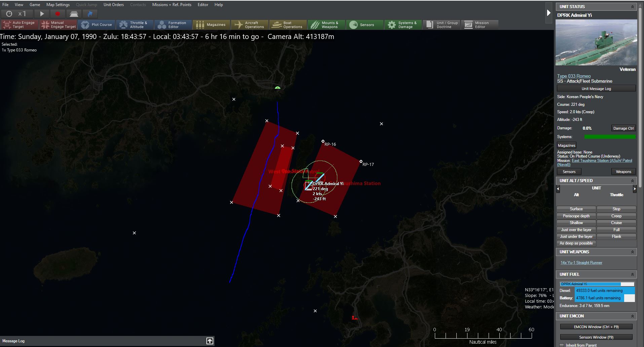Start the simulation with the play button

(x=42, y=14)
